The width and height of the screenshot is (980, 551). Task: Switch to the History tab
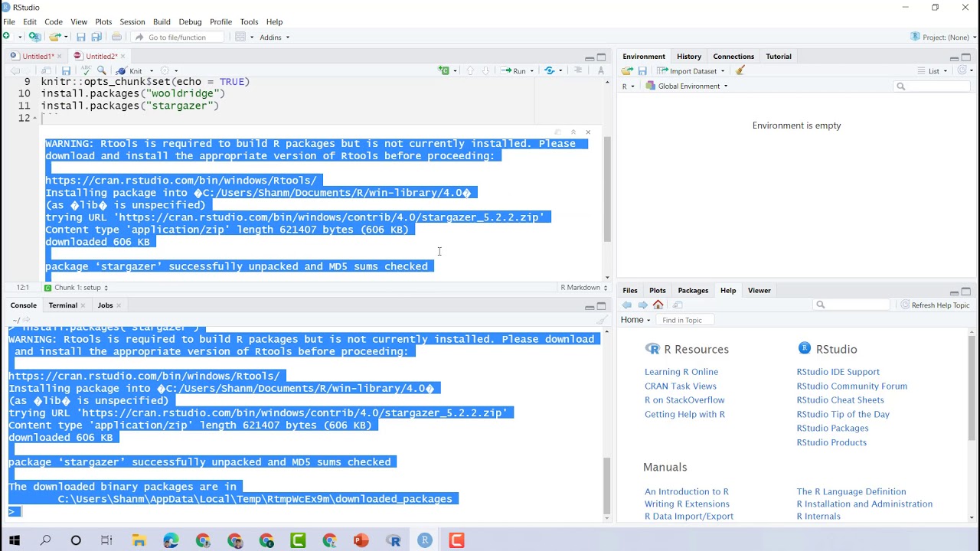point(689,56)
